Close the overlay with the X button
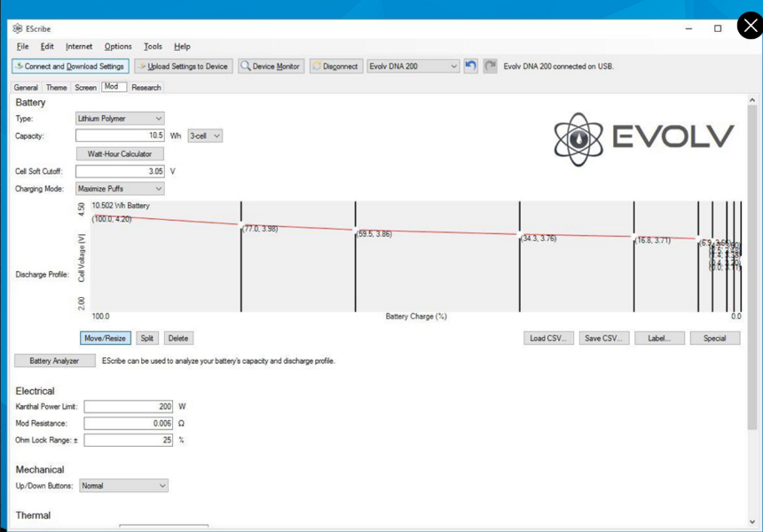The width and height of the screenshot is (763, 532). [x=750, y=26]
